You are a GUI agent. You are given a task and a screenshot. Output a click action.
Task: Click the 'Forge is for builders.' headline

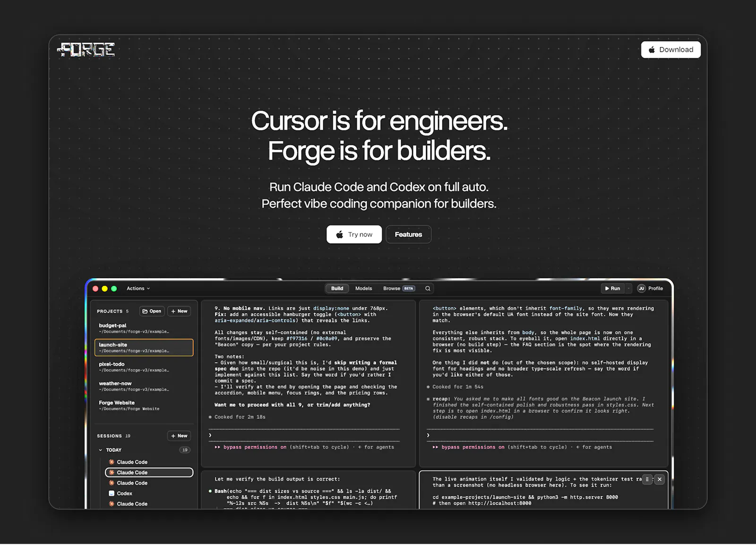[379, 151]
